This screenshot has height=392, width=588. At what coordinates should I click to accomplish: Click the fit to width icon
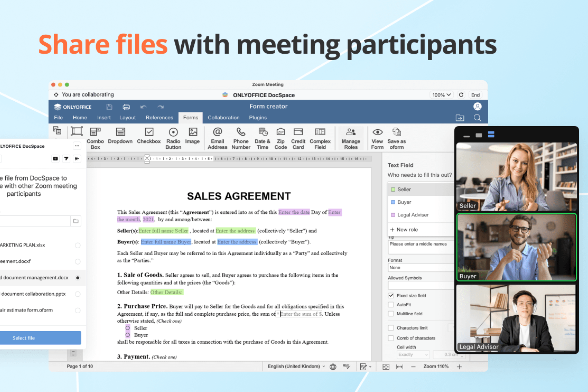[x=400, y=367]
